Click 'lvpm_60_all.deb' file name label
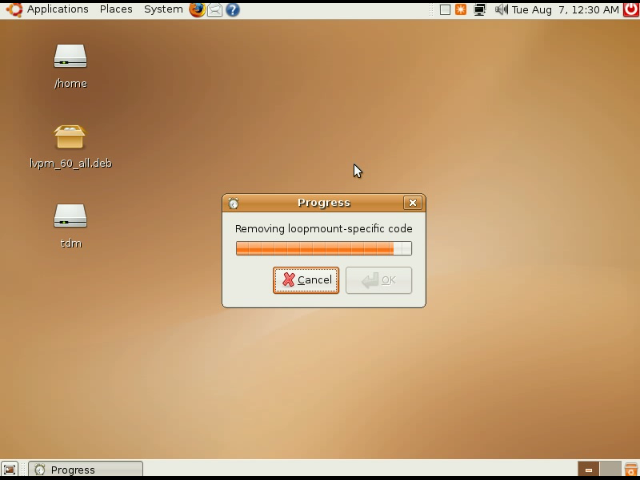Screen dimensions: 640x480 (70, 163)
